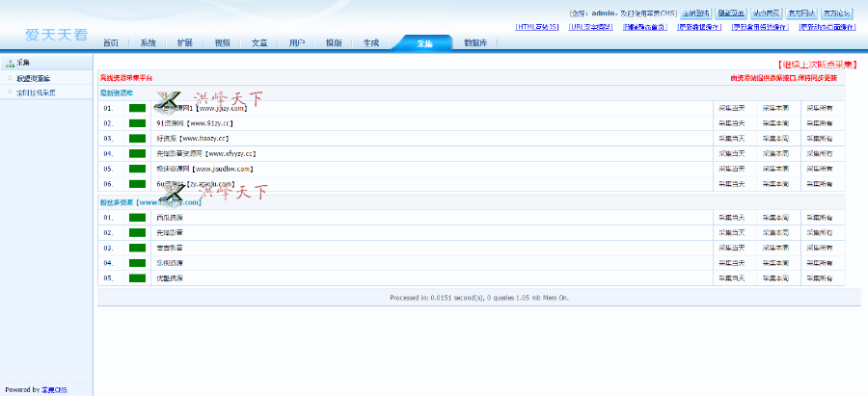Click 采集当天 for 西瓜资源 row
The image size is (868, 396).
pyautogui.click(x=732, y=218)
